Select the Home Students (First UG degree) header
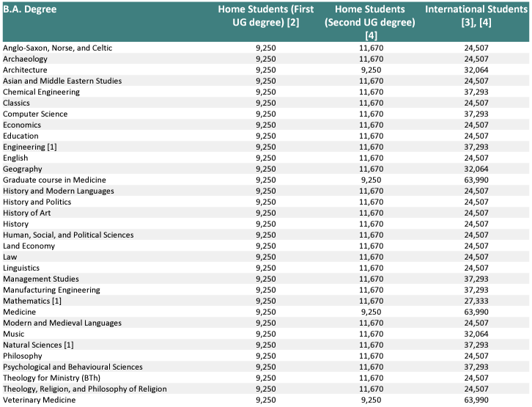The width and height of the screenshot is (532, 407). (x=266, y=15)
